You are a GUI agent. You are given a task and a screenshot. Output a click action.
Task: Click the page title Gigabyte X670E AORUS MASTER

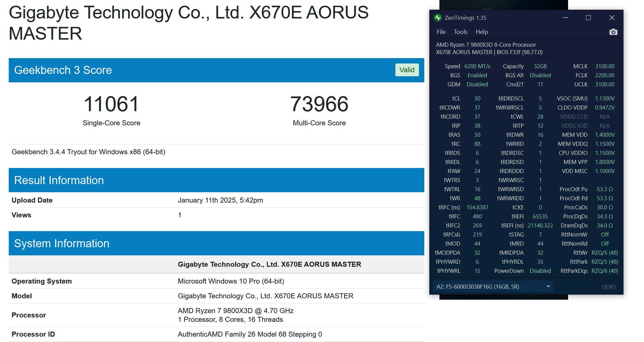click(188, 23)
